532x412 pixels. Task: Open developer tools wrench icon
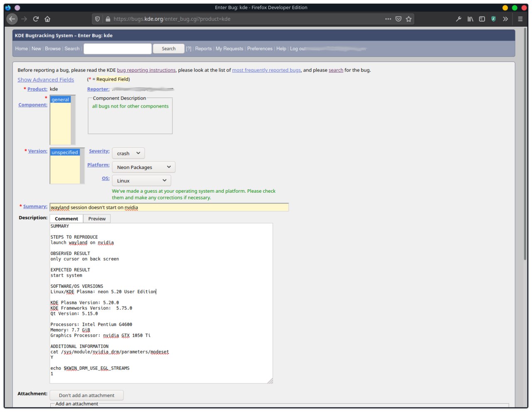point(459,19)
